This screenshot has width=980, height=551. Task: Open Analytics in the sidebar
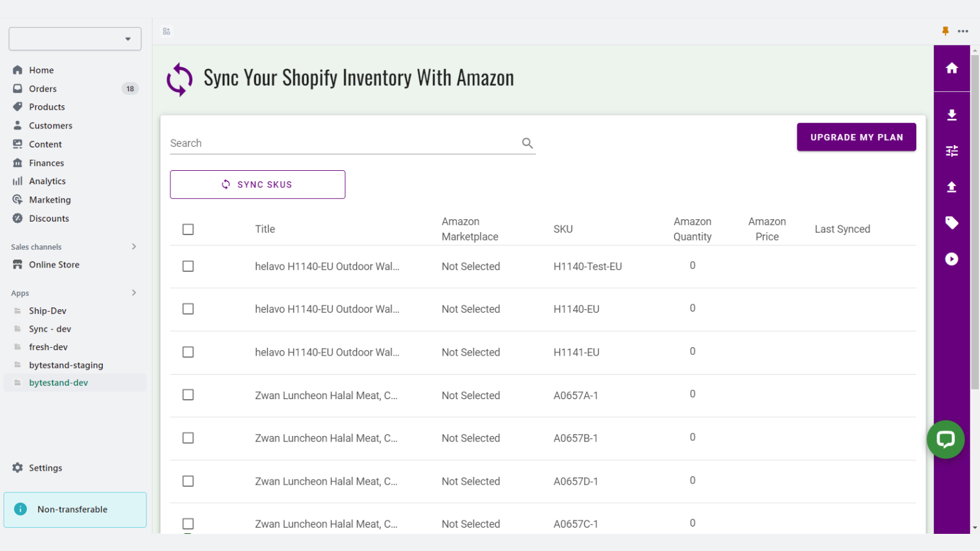point(47,181)
